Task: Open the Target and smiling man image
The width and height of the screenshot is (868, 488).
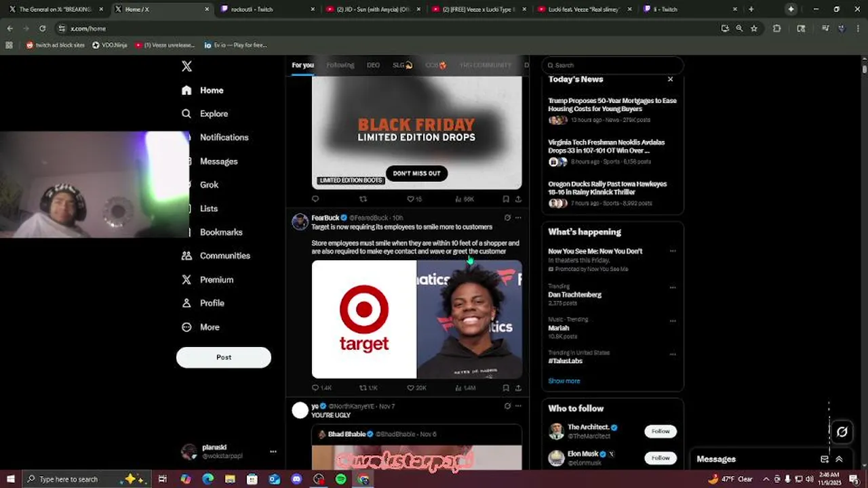Action: pos(416,319)
